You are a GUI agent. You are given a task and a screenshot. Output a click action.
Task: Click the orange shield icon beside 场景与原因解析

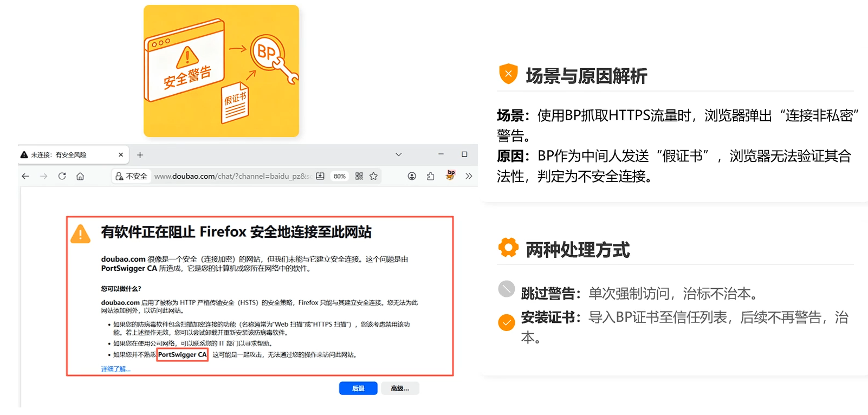click(x=508, y=74)
